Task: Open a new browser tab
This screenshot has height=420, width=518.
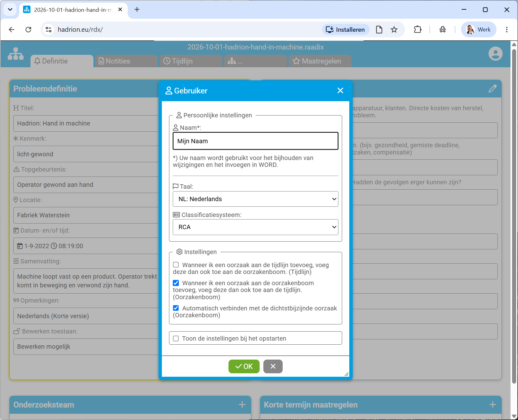Action: click(x=137, y=10)
